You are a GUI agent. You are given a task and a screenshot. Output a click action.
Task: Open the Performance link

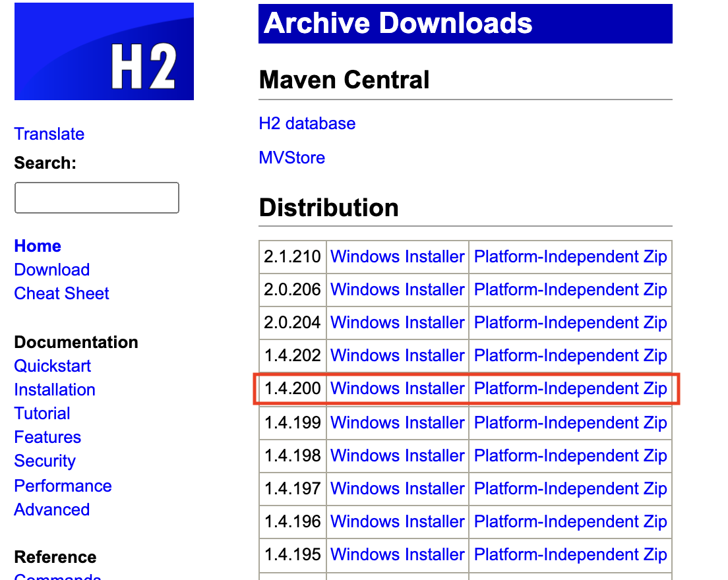[x=63, y=486]
